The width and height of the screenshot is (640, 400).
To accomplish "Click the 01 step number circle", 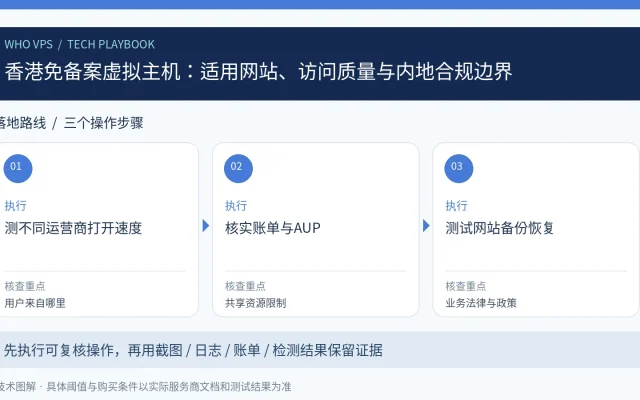I will point(18,168).
